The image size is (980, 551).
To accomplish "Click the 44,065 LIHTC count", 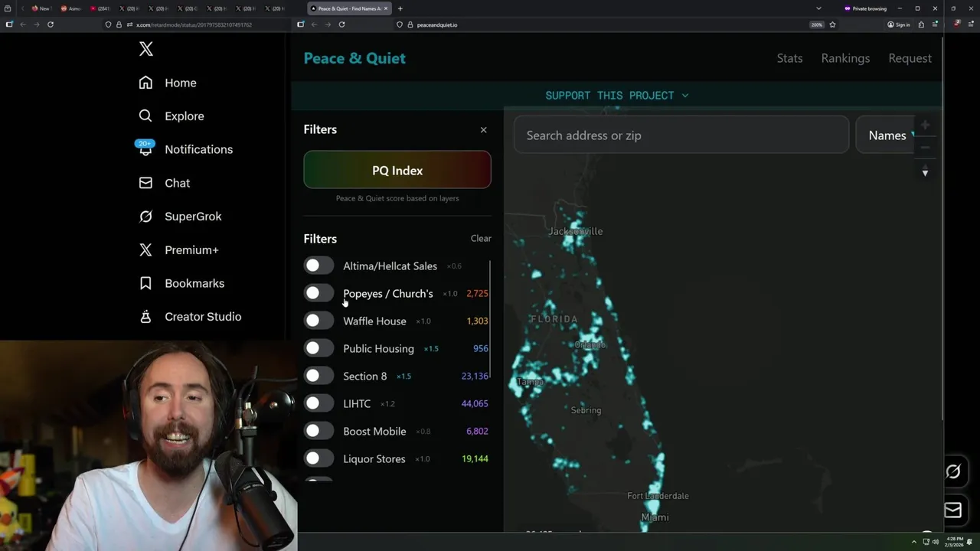I will [475, 403].
